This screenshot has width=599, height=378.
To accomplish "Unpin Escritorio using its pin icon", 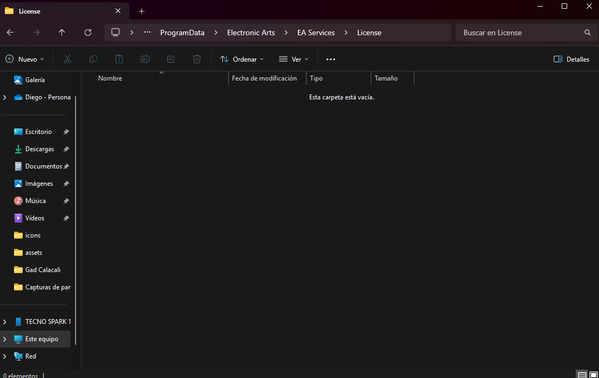I will (x=66, y=132).
